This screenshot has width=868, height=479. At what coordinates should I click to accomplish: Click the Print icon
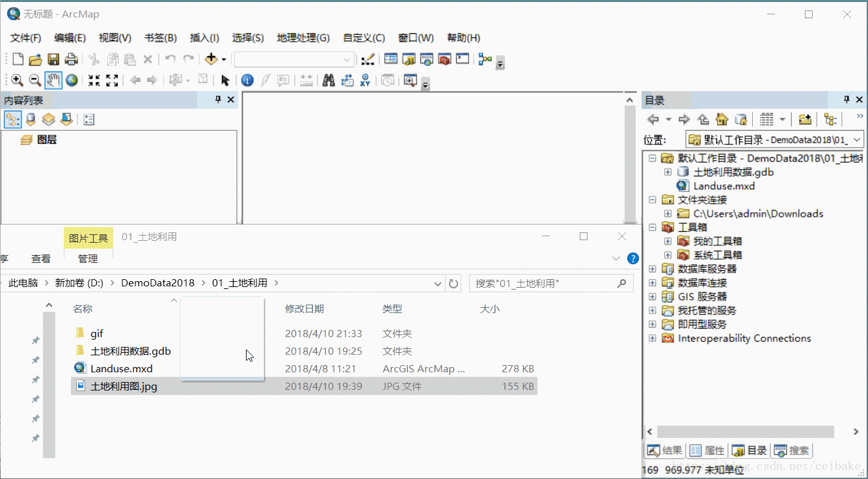(x=72, y=59)
